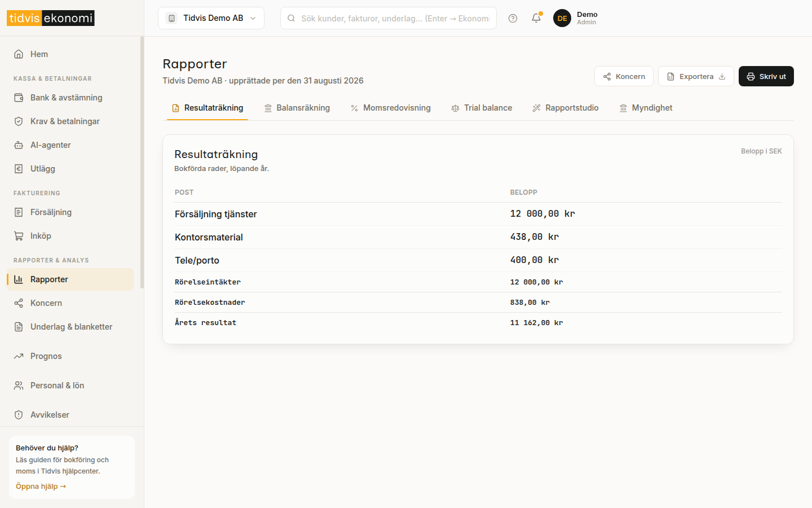Open the Exportera download dropdown

[x=696, y=76]
